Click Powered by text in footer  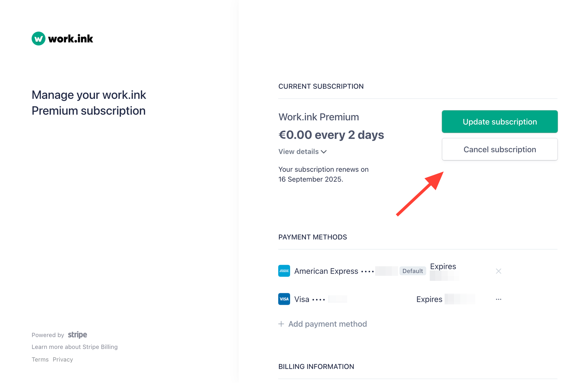point(48,335)
